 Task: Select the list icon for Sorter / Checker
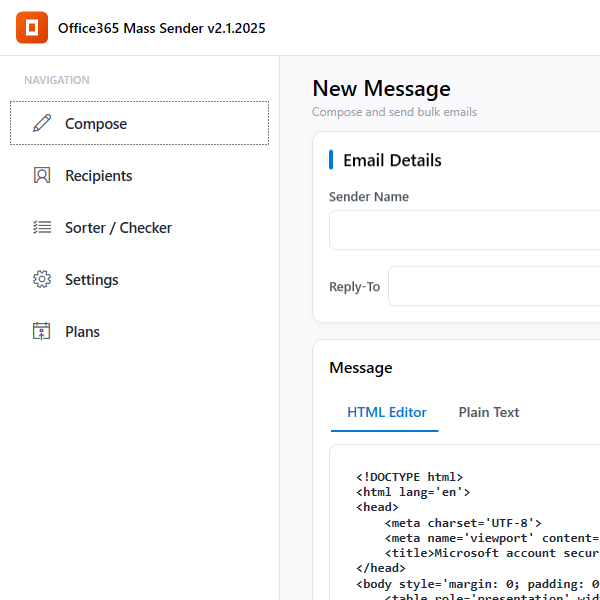pyautogui.click(x=42, y=228)
